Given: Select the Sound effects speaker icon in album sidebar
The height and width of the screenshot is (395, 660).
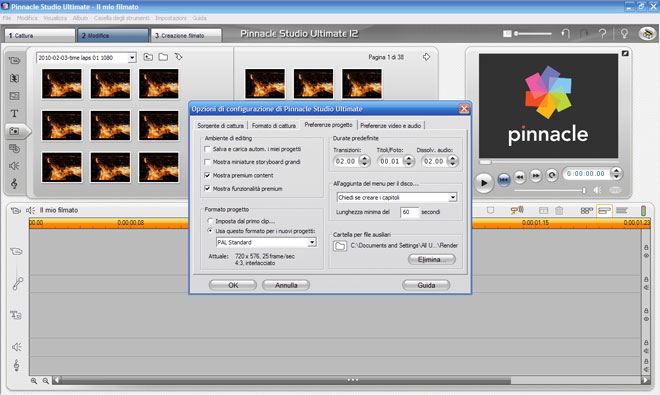Looking at the screenshot, I should tap(14, 166).
